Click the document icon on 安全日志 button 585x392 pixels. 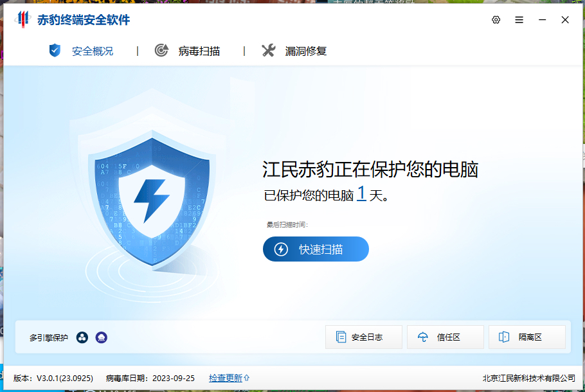(341, 337)
